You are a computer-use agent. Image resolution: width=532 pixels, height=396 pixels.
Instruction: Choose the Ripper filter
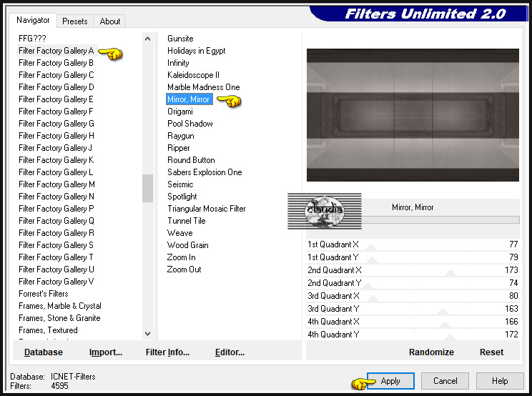pos(179,148)
